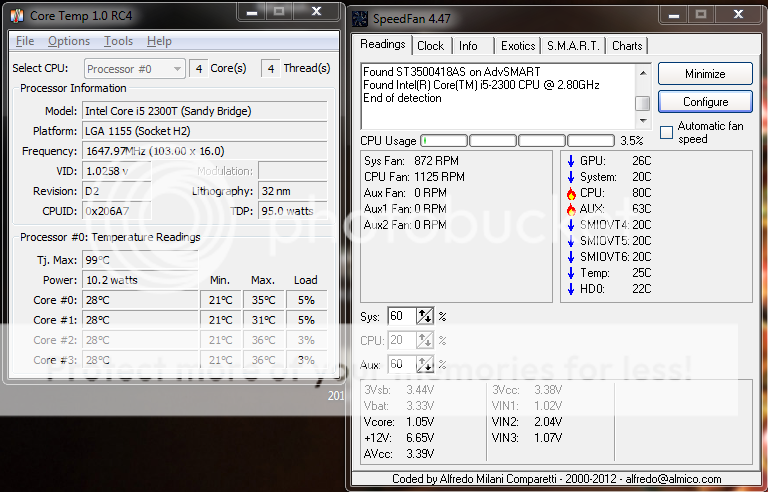768x492 pixels.
Task: Click the Lithography value 32 nm
Action: pyautogui.click(x=293, y=191)
